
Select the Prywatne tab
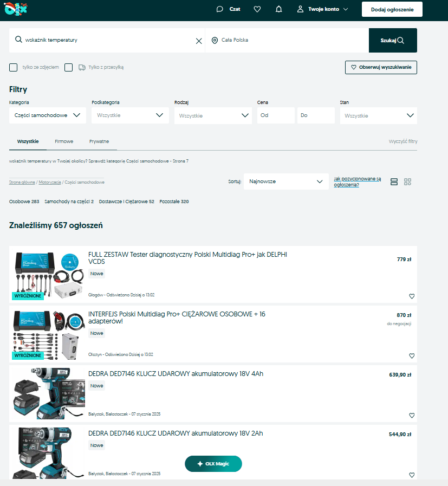99,141
